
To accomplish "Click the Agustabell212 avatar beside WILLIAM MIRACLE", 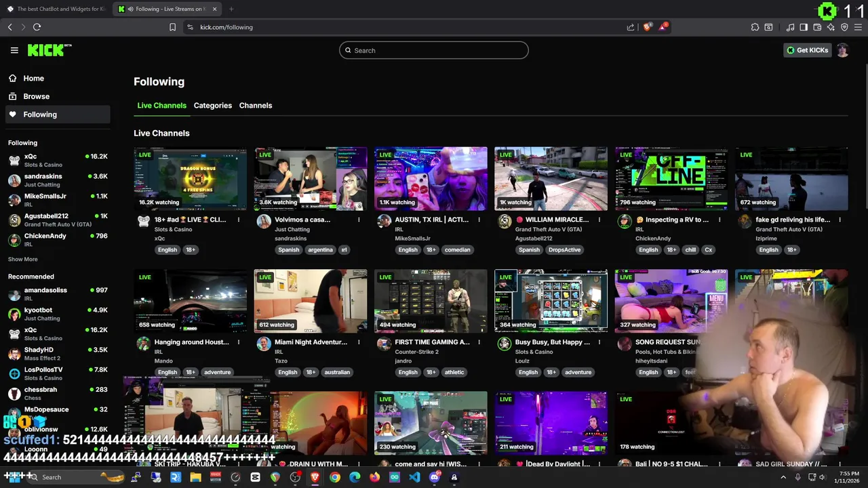I will pos(504,221).
